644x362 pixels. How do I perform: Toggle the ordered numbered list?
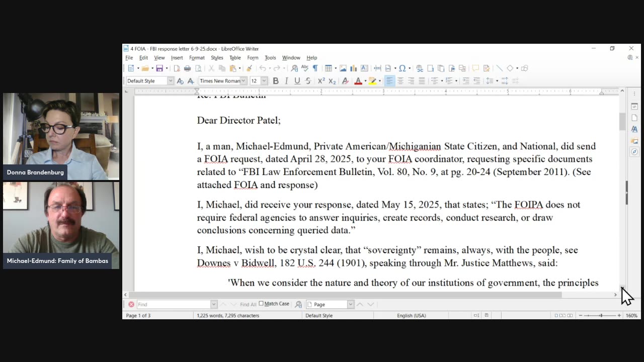coord(449,81)
